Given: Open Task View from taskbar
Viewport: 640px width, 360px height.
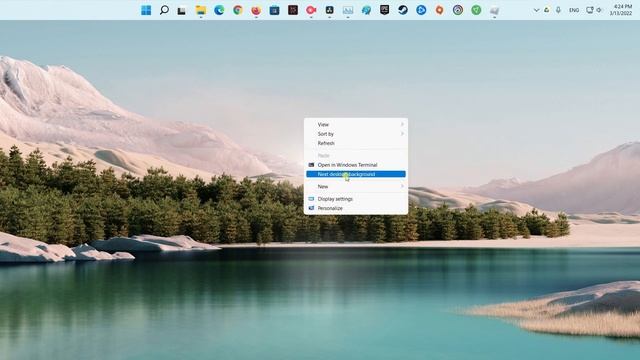Looking at the screenshot, I should pos(182,11).
